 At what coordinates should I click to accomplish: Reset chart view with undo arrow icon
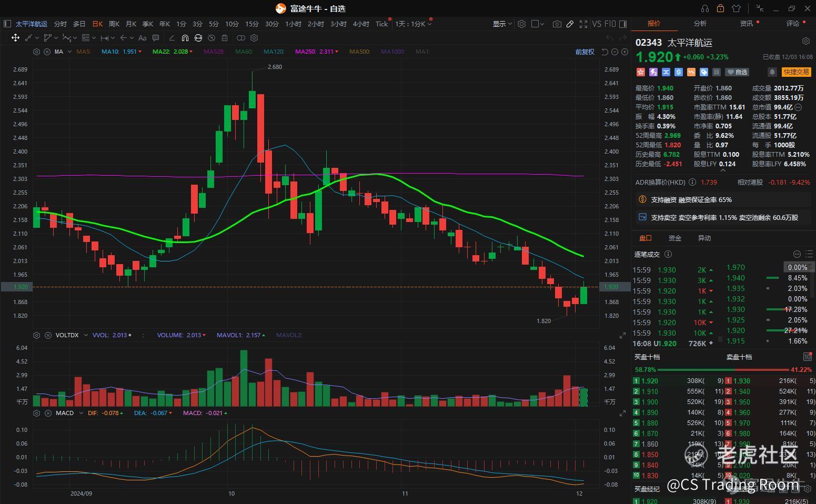pyautogui.click(x=605, y=52)
